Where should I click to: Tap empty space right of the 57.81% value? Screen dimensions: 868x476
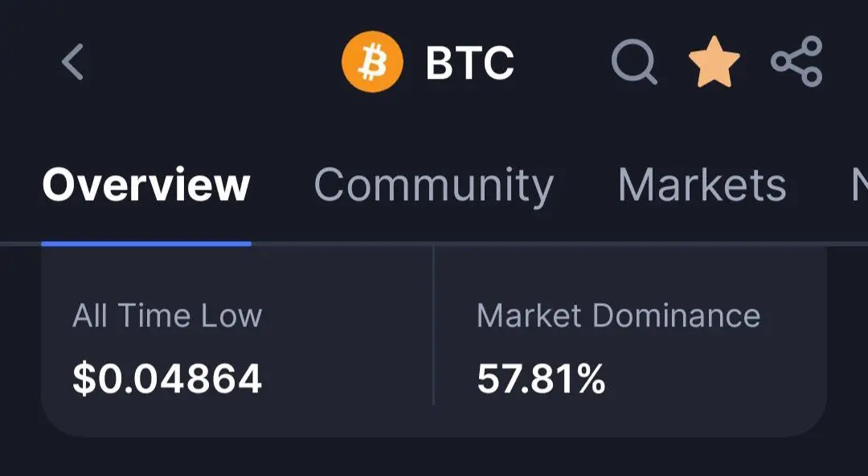click(714, 379)
